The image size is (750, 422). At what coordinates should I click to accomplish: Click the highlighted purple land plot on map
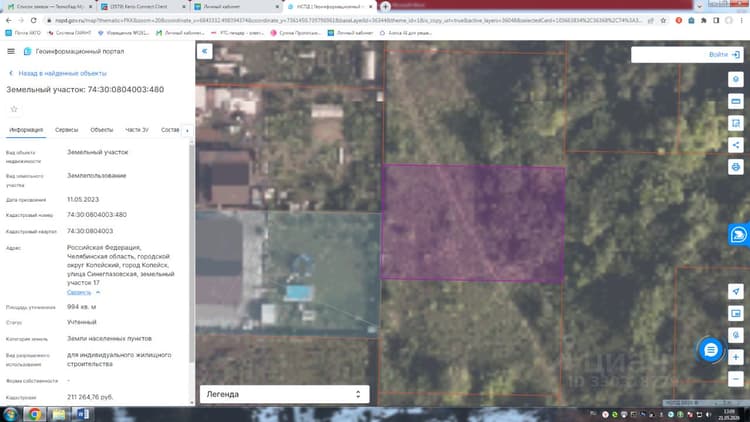pos(473,223)
